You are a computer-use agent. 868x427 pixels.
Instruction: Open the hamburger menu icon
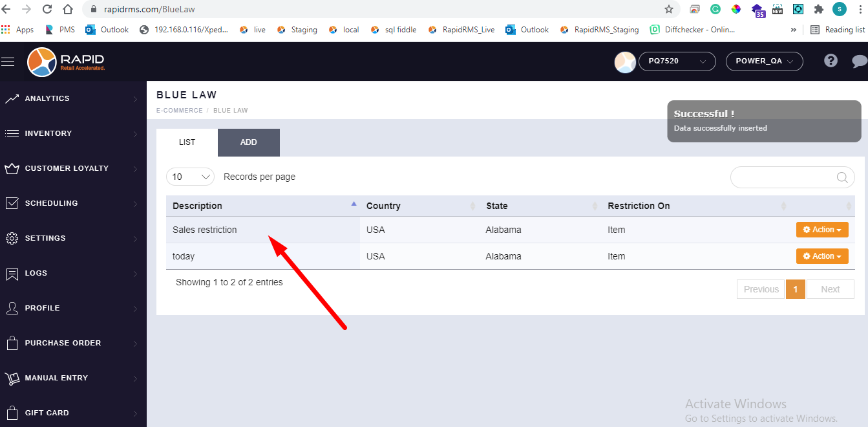click(x=8, y=61)
